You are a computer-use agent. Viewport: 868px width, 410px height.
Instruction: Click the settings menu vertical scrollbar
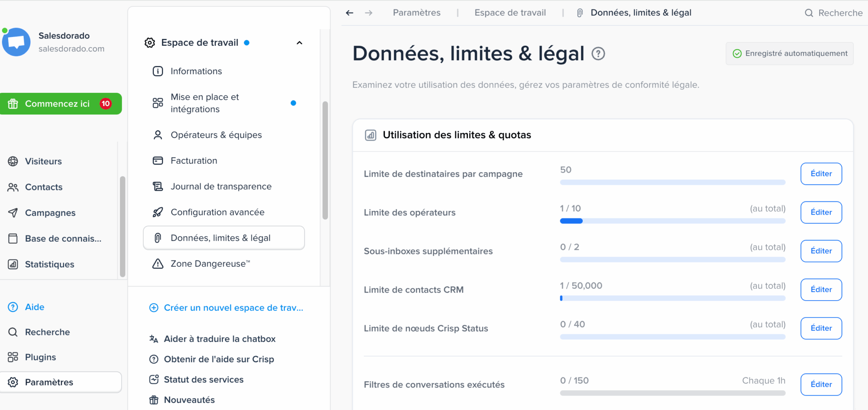[325, 160]
